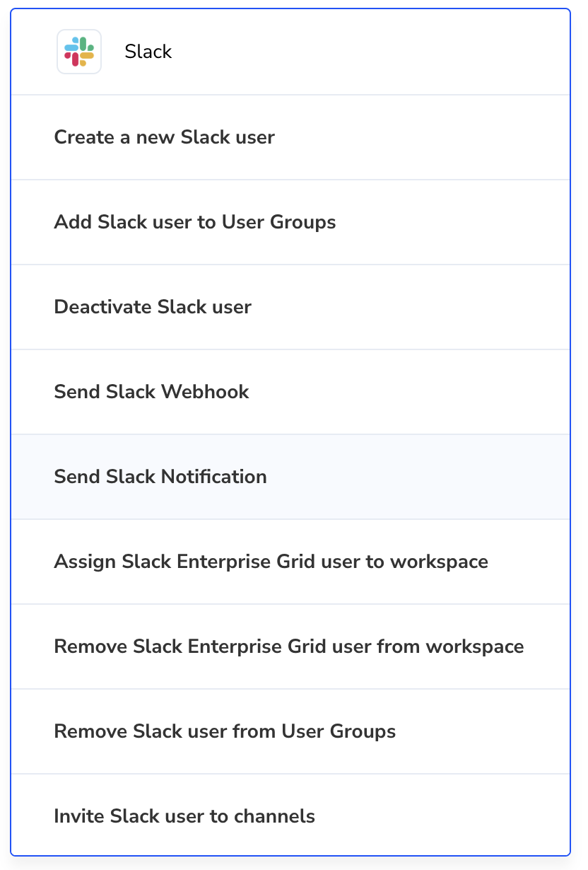Select Remove Slack Enterprise Grid user from workspace
588x870 pixels.
pos(290,646)
